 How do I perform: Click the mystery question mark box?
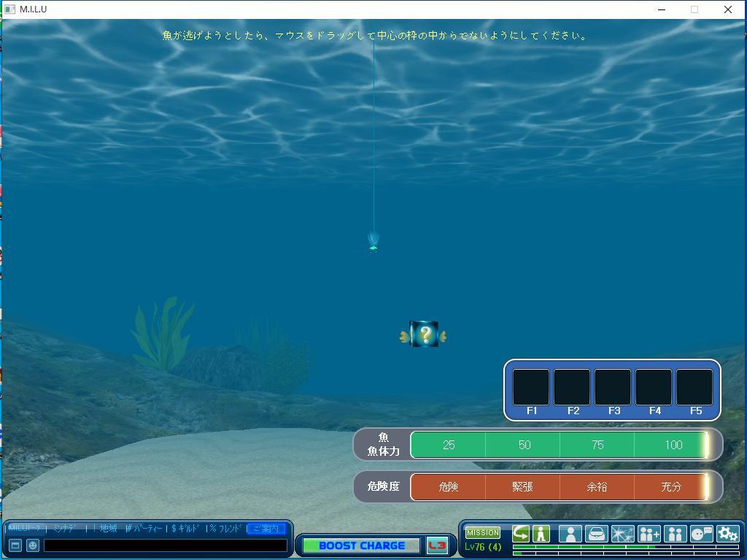pyautogui.click(x=424, y=335)
